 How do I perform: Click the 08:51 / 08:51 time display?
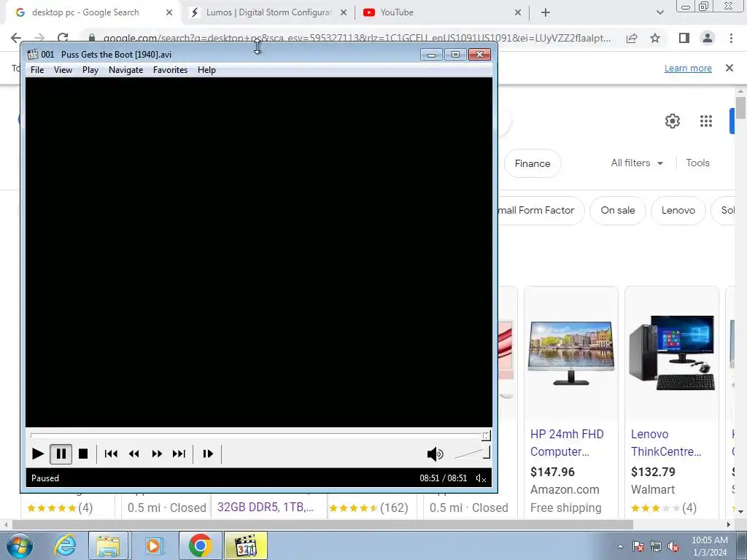[443, 478]
